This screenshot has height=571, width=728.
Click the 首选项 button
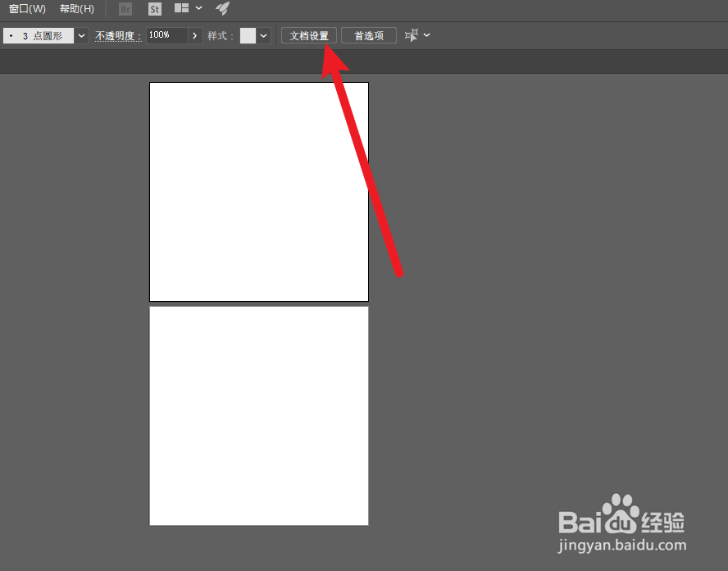click(369, 36)
